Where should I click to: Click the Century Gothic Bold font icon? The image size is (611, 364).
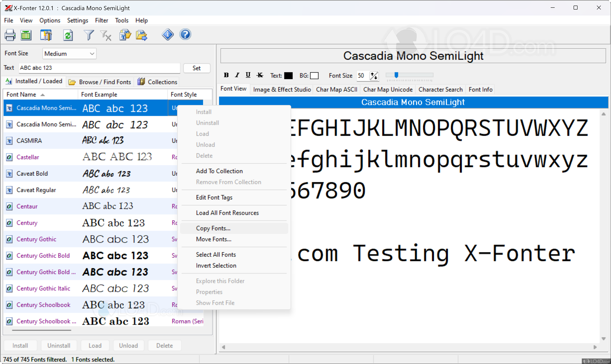(9, 256)
